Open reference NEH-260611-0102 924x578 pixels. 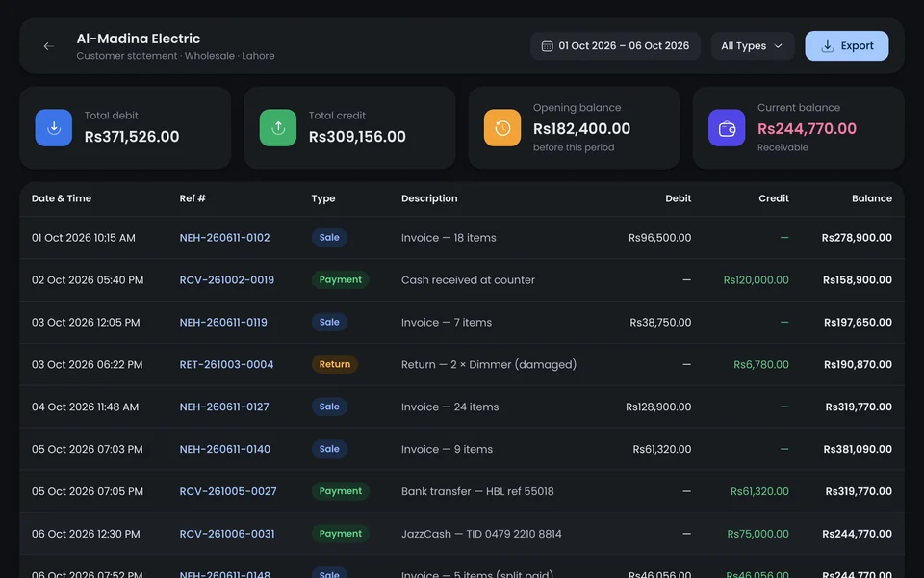224,238
